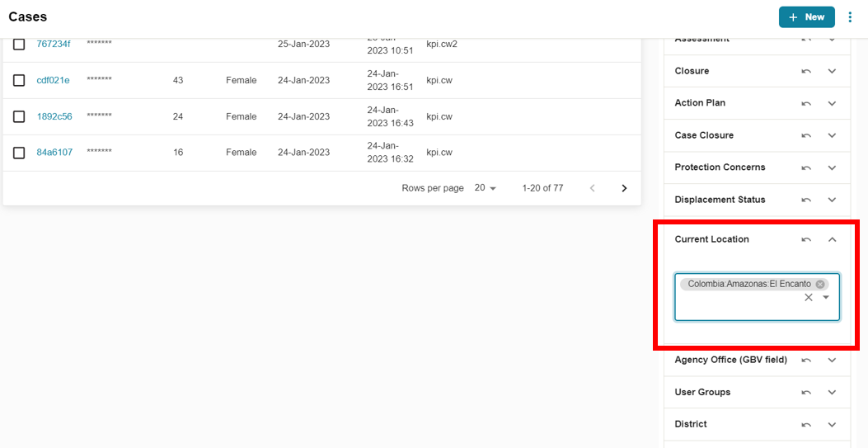Reset the Current Location filter

[x=806, y=239]
